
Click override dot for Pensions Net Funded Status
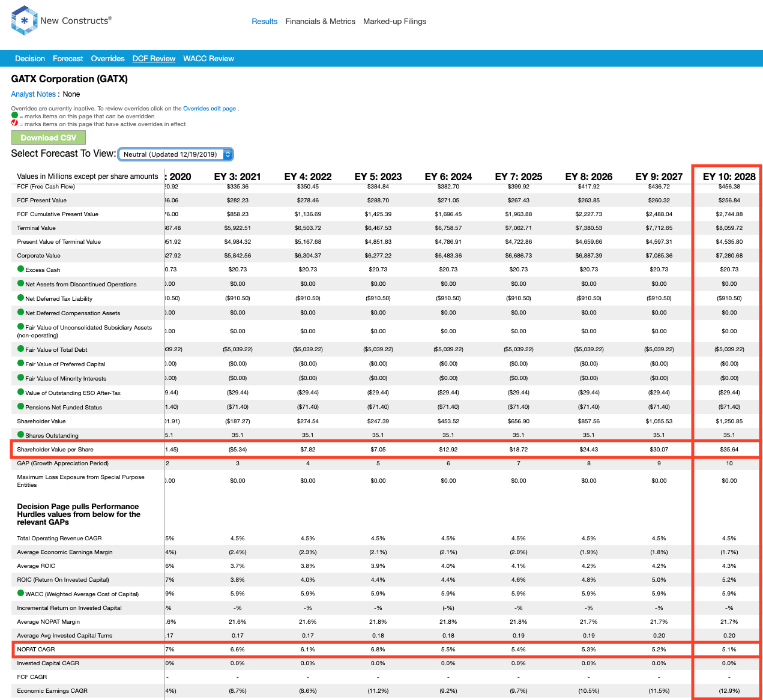[x=20, y=406]
